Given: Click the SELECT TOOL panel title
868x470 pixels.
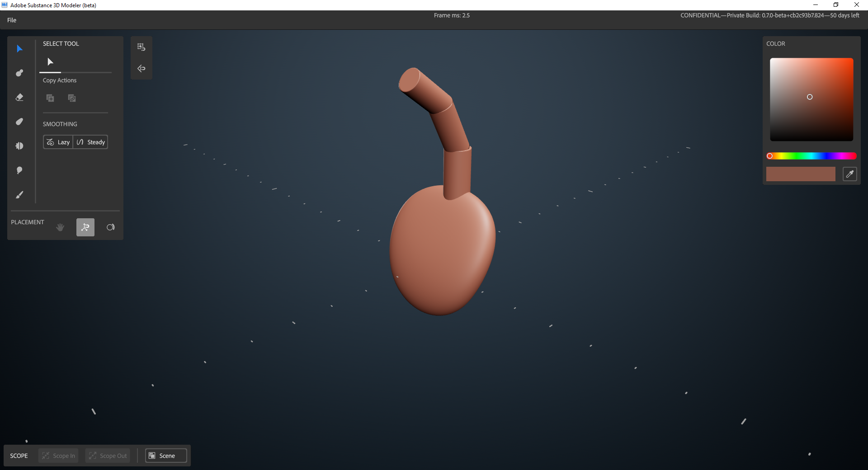Looking at the screenshot, I should click(61, 44).
